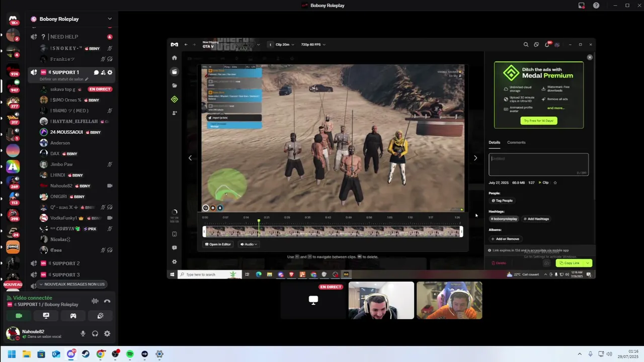Click Try Free for 14 Days
This screenshot has height=362, width=644.
[x=538, y=121]
